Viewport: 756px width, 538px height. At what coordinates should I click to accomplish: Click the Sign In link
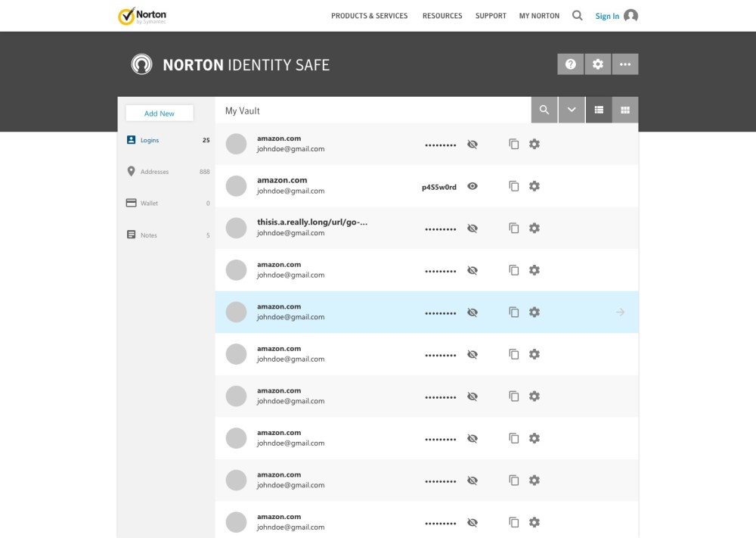[x=607, y=16]
